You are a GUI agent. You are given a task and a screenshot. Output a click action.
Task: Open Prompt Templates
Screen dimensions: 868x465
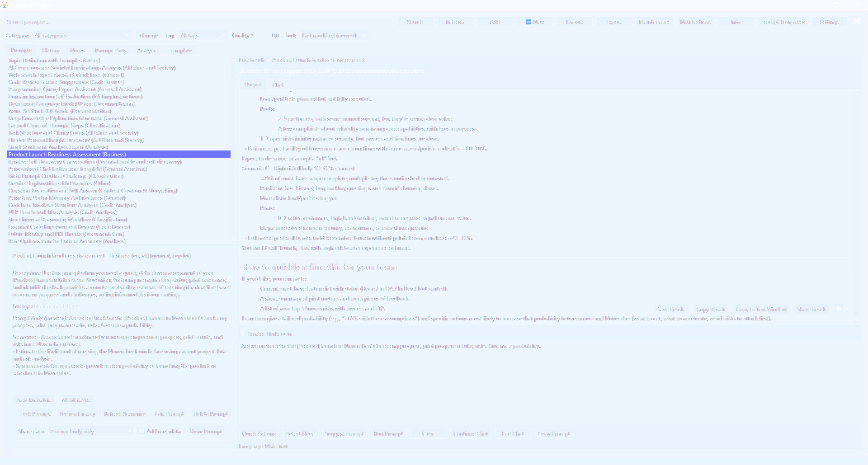(x=783, y=22)
